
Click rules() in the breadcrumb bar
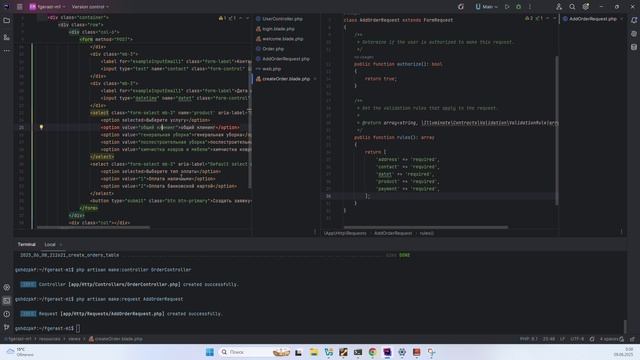[427, 233]
